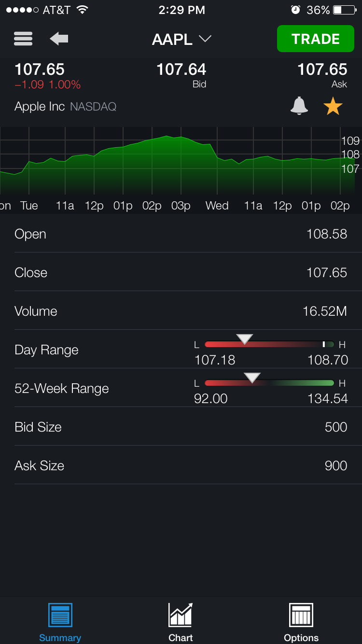Image resolution: width=362 pixels, height=644 pixels.
Task: Select the Volume value 16.52M
Action: coord(325,311)
